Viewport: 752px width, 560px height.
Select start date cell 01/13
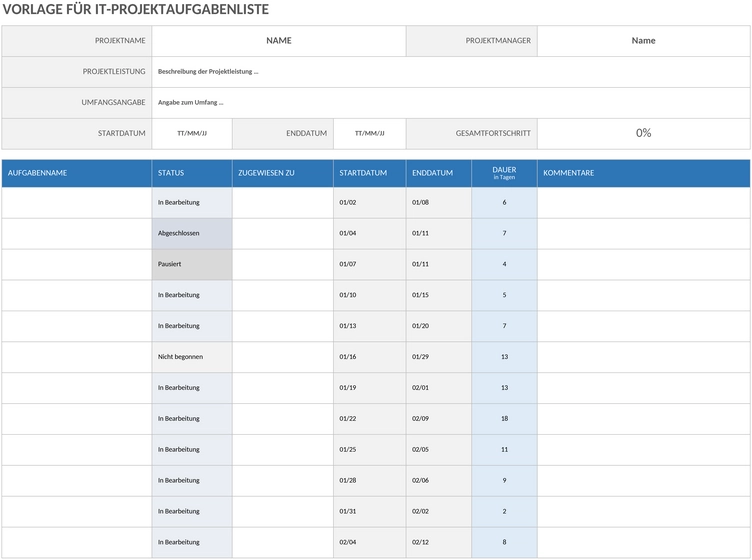coord(369,326)
